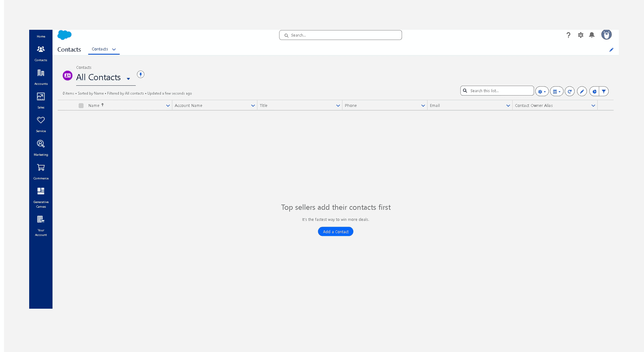The width and height of the screenshot is (644, 352).
Task: Sort by the Name column header
Action: pos(94,106)
